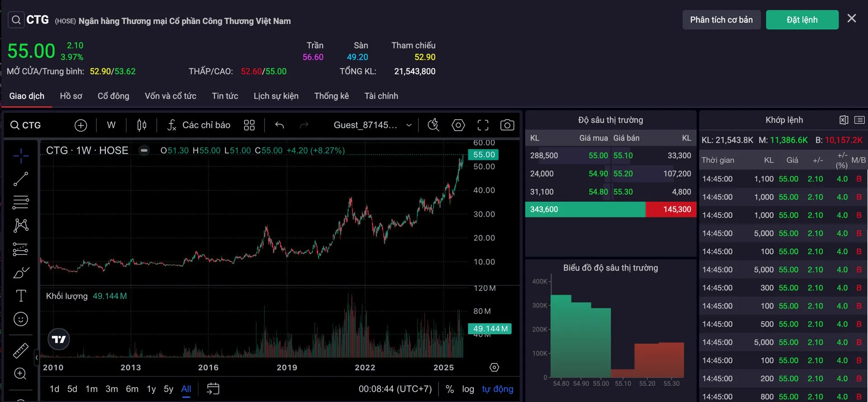Click the undo arrow in chart toolbar
The width and height of the screenshot is (868, 402).
279,125
